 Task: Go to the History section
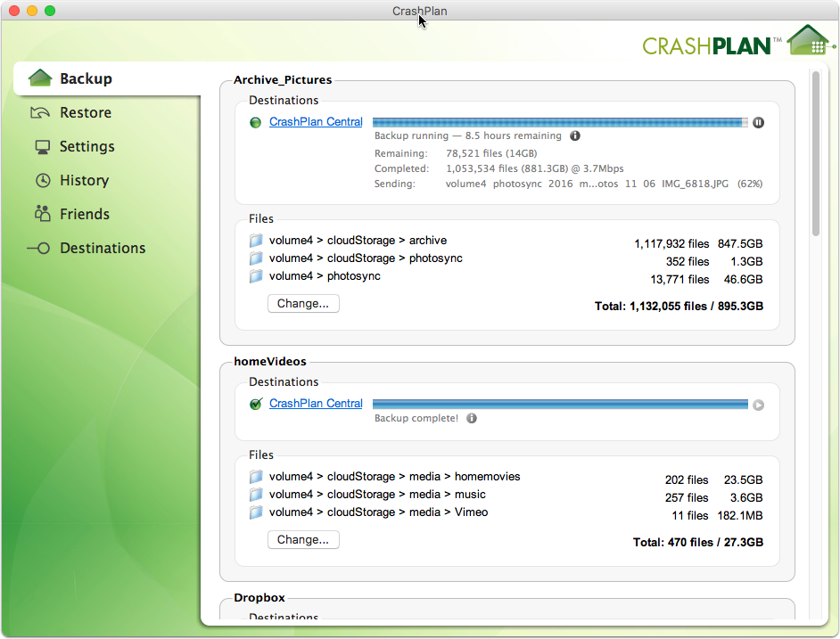click(x=84, y=180)
